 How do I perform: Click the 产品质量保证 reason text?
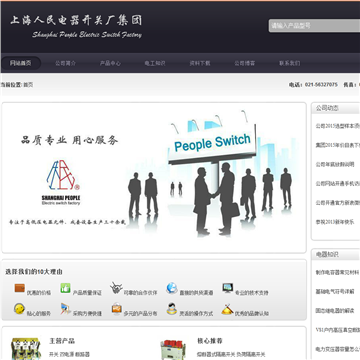tap(87, 293)
